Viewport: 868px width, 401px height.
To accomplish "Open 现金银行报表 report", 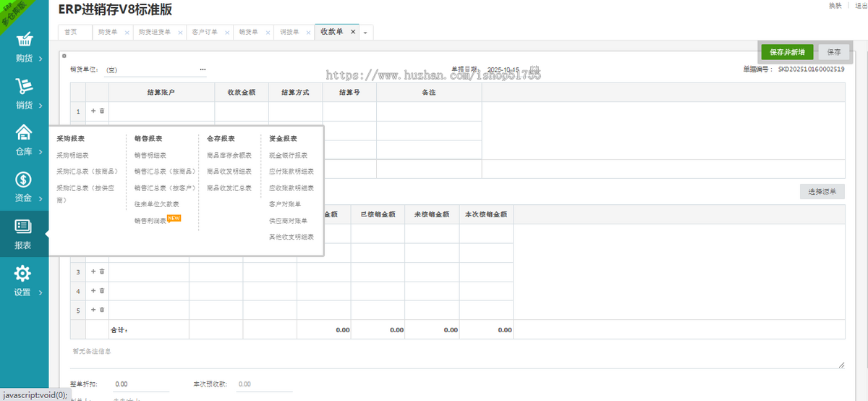I will click(x=289, y=155).
